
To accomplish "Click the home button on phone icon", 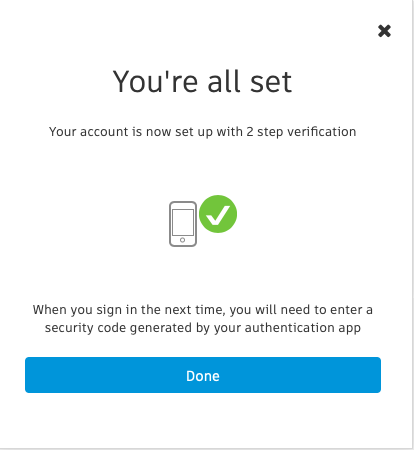I will click(x=182, y=240).
